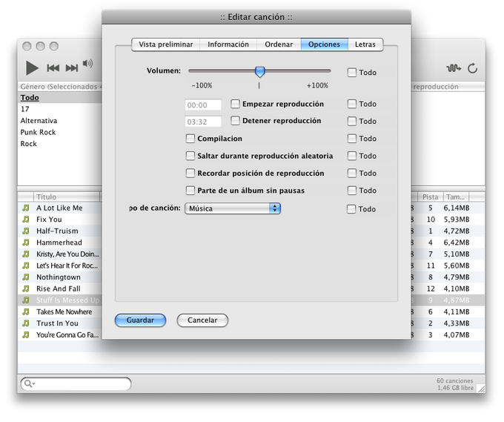
Task: Open the search field options arrow
Action: coord(34,383)
